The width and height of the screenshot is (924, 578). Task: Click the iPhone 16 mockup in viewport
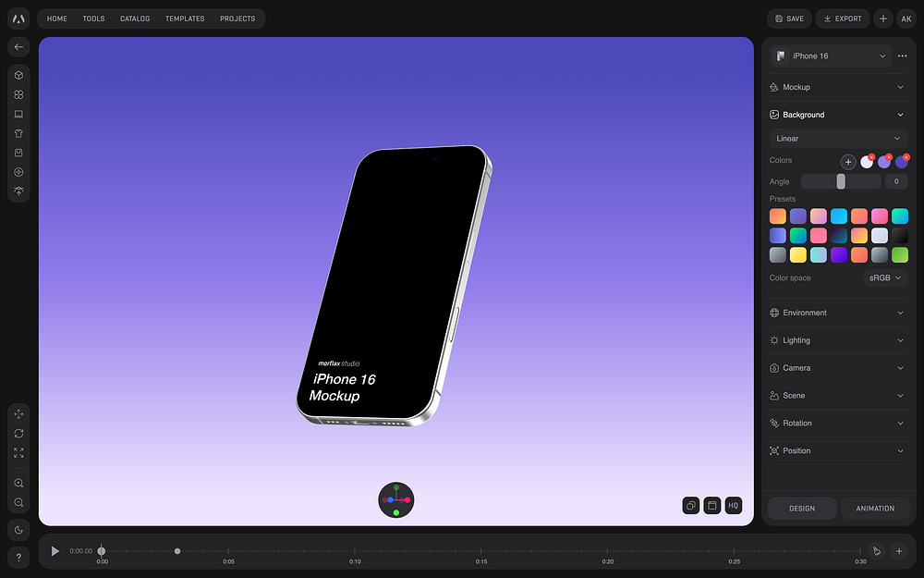point(394,286)
